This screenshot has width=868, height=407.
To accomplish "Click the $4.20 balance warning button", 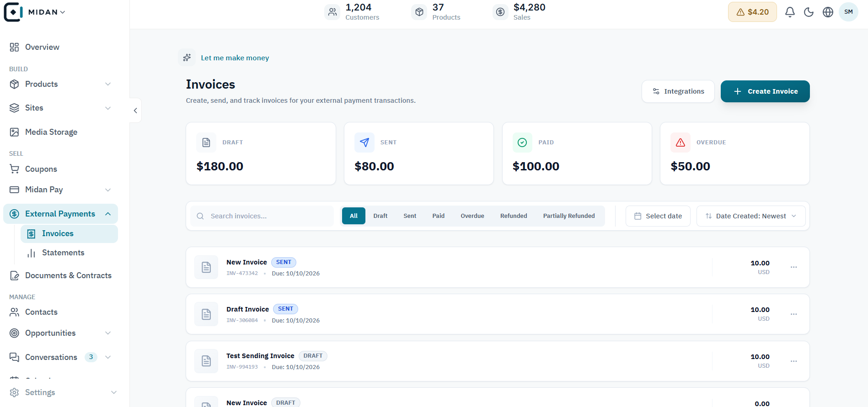I will coord(752,12).
